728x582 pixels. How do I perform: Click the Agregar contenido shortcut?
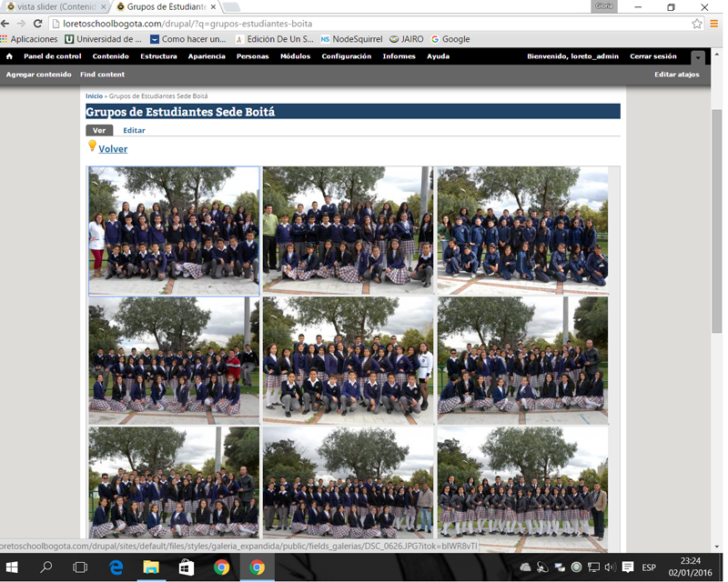(38, 75)
